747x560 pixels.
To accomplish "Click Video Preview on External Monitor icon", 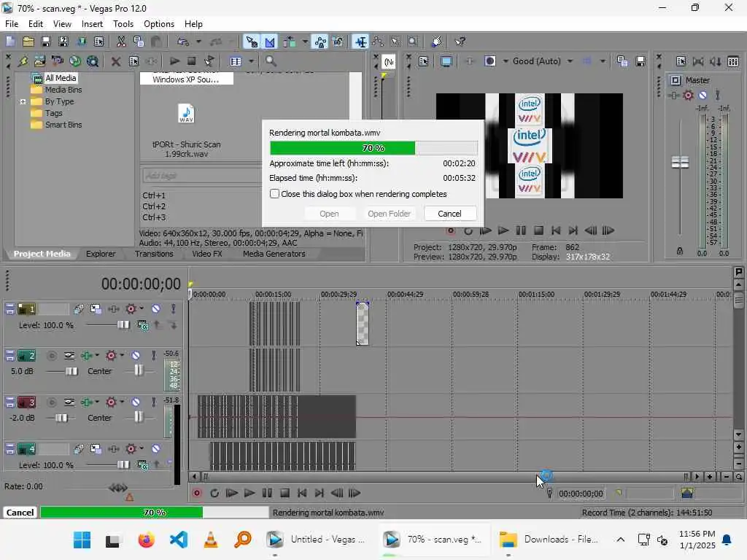I will pyautogui.click(x=446, y=61).
